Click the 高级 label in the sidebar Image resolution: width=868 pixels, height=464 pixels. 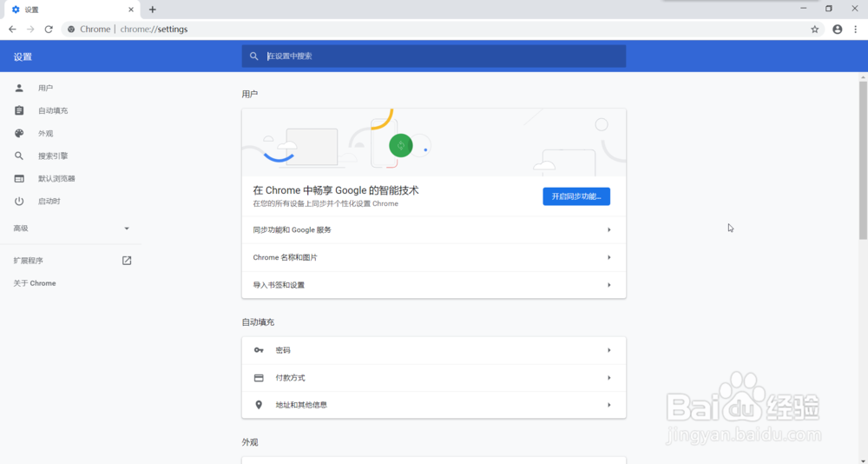click(21, 229)
